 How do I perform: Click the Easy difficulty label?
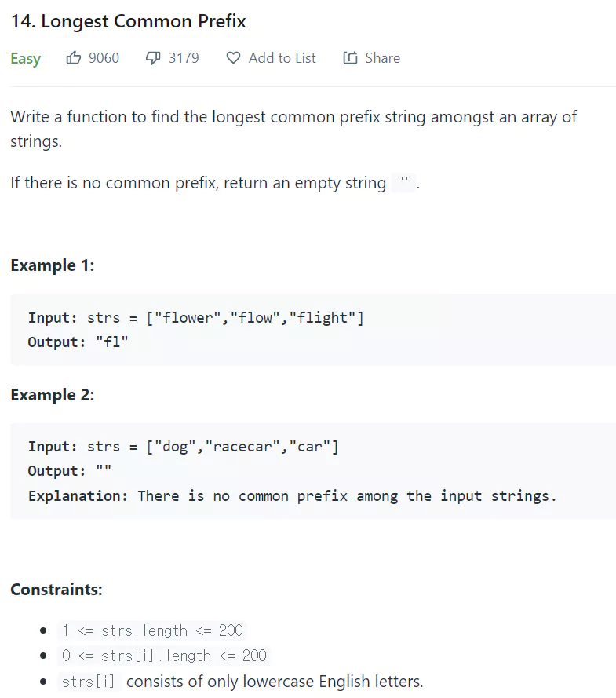pos(25,58)
